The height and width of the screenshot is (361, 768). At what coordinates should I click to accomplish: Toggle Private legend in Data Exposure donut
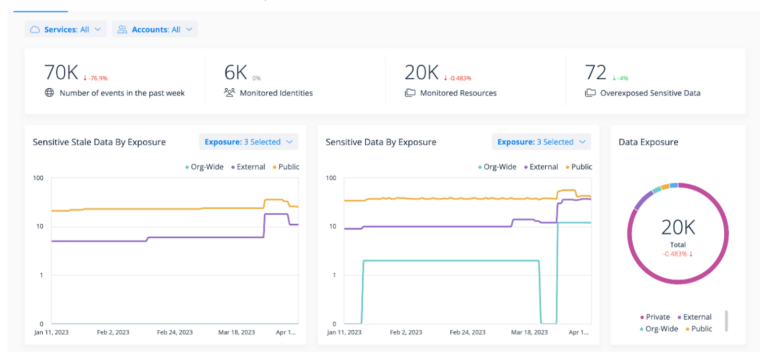pyautogui.click(x=655, y=317)
